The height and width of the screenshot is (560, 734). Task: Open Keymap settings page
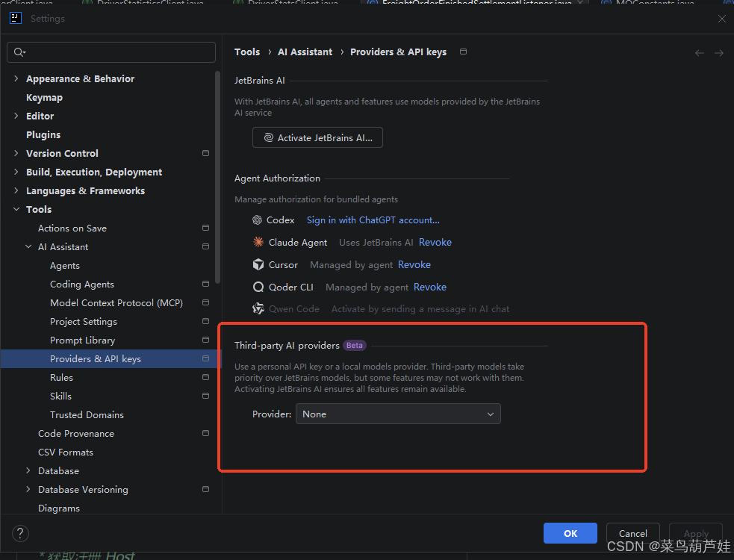coord(45,97)
